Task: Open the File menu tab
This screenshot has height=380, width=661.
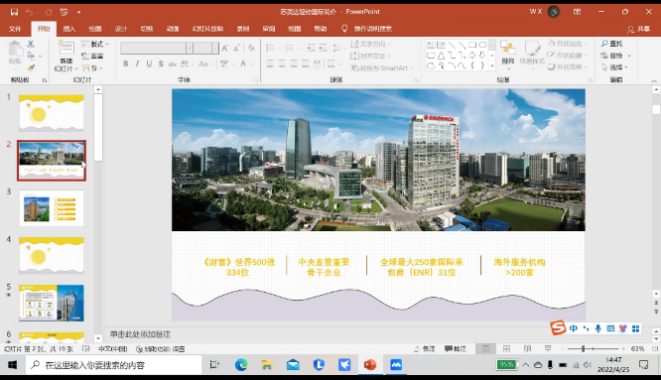Action: (x=15, y=29)
